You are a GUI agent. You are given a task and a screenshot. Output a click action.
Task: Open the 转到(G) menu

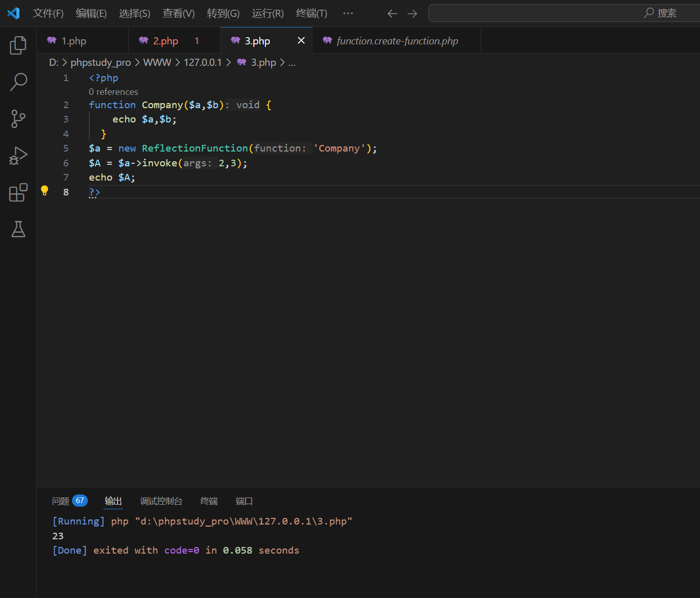(223, 13)
